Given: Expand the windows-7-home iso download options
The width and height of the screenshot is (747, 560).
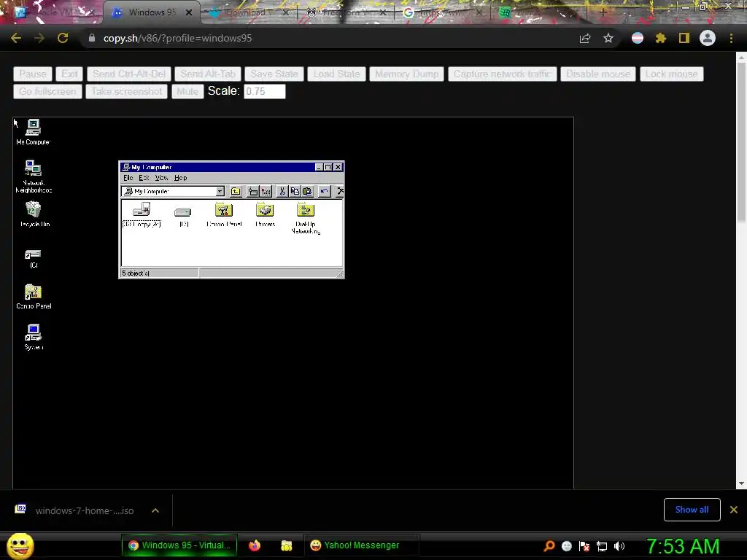Looking at the screenshot, I should pyautogui.click(x=155, y=510).
